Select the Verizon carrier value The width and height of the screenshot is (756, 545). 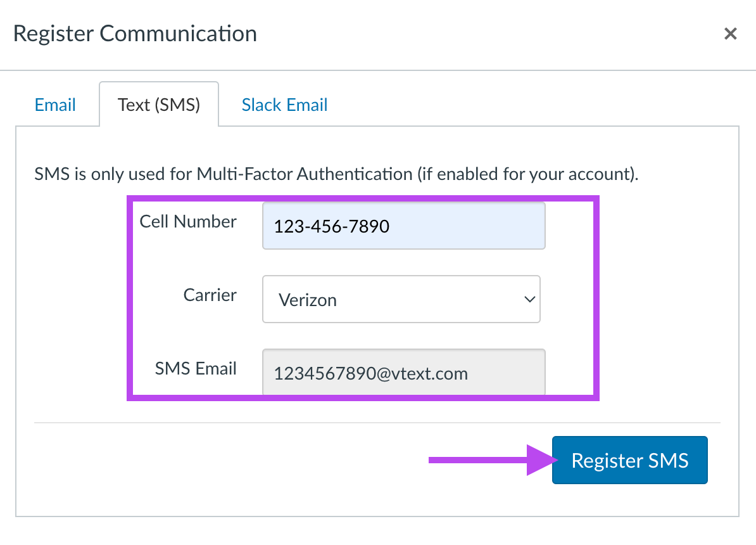coord(308,300)
